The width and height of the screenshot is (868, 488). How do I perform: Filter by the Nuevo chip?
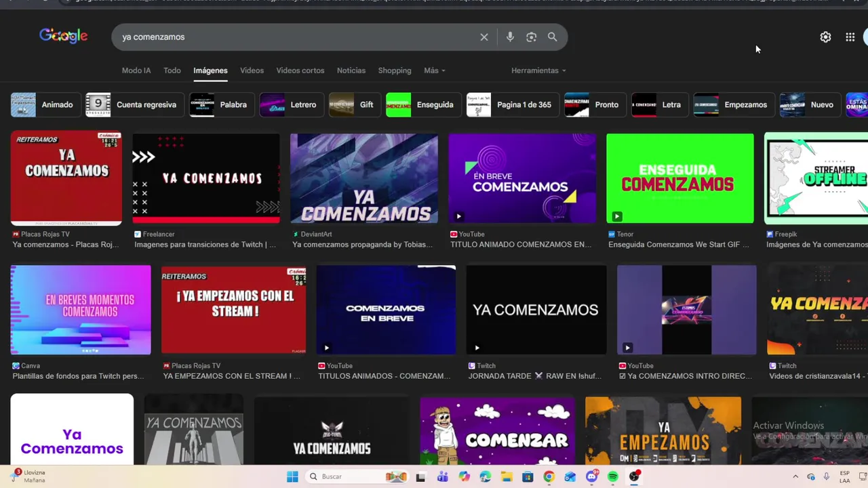(810, 105)
